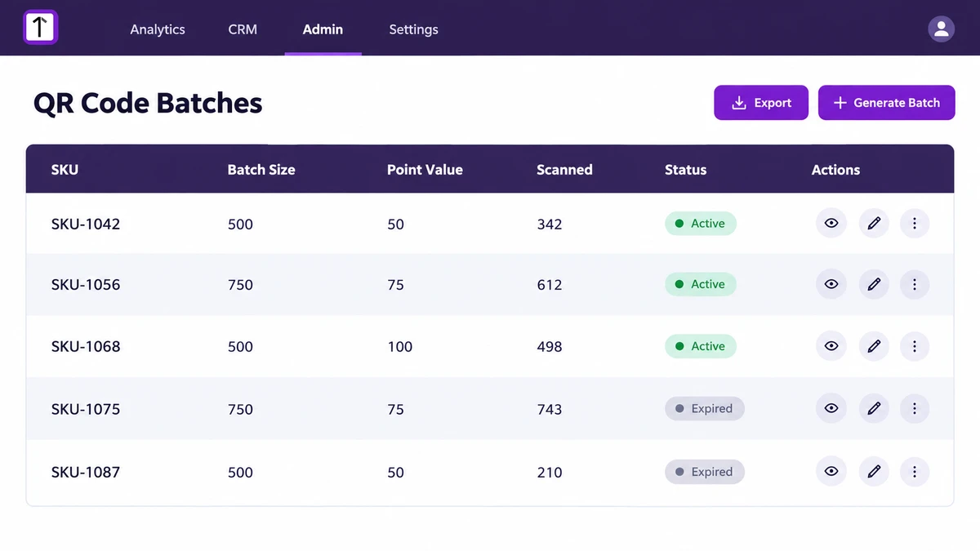
Task: Click the Actions column header
Action: (x=835, y=170)
